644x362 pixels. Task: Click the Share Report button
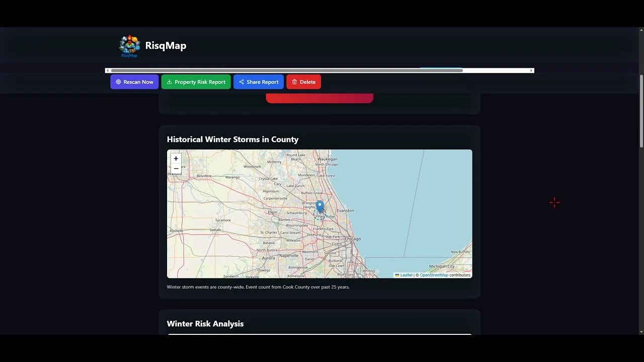tap(258, 81)
